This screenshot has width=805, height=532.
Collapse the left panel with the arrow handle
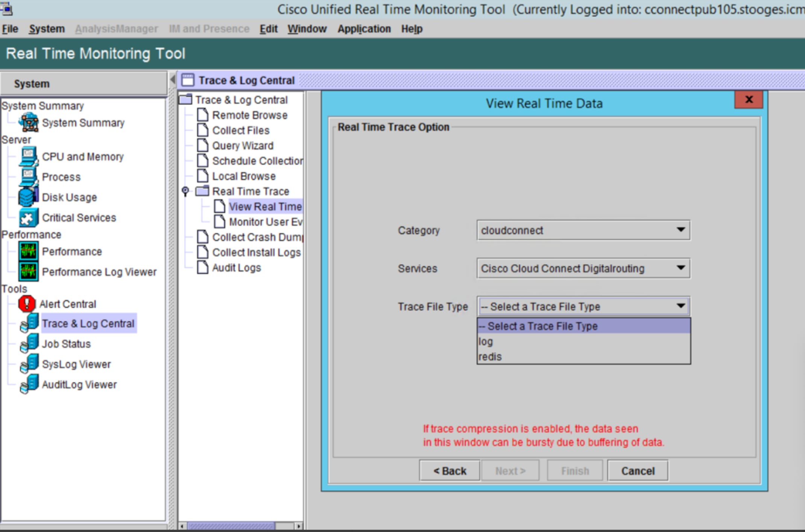click(173, 80)
